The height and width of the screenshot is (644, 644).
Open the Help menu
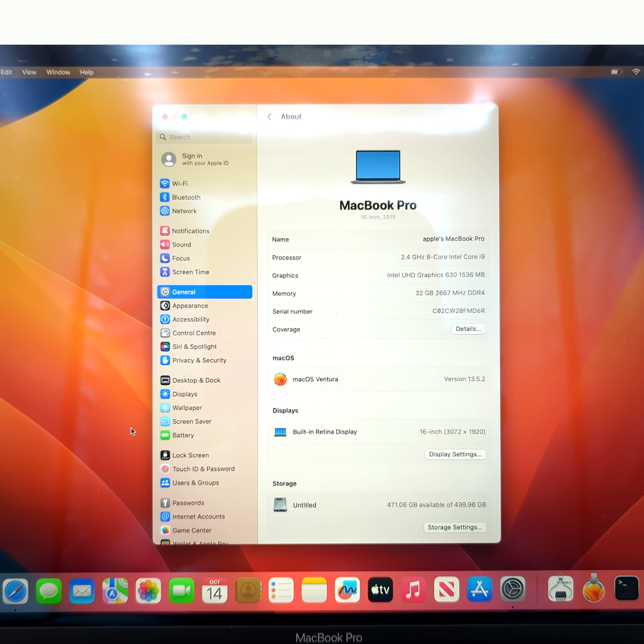pos(87,72)
